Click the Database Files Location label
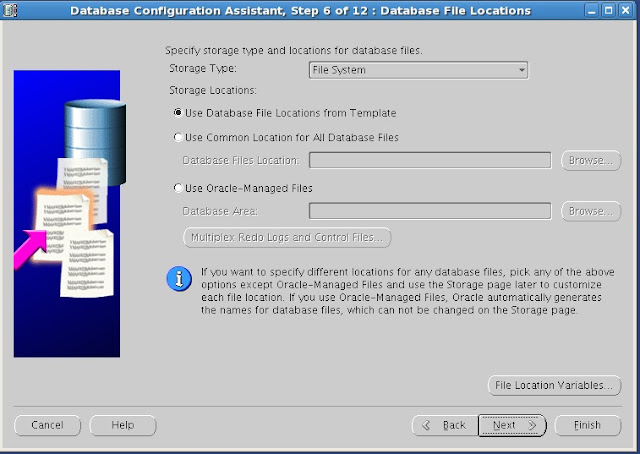 tap(241, 160)
